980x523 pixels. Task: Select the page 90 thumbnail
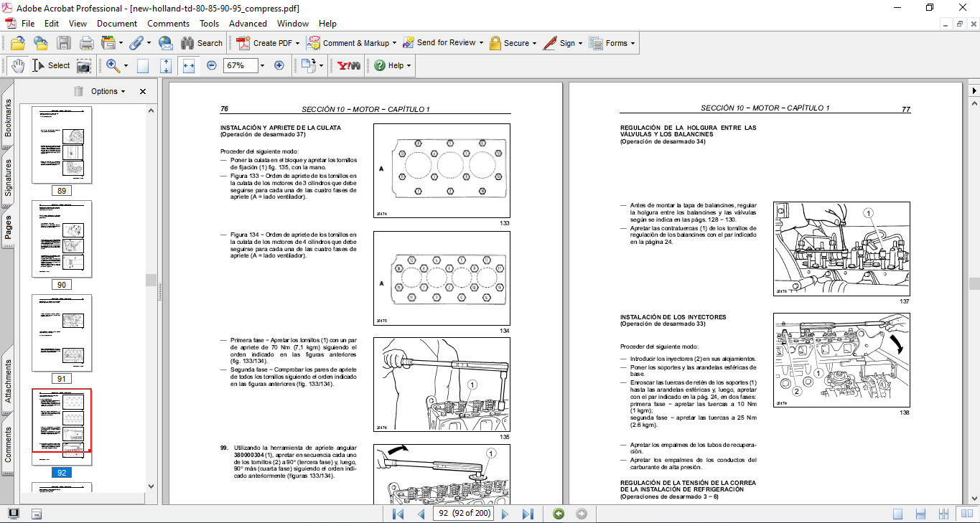click(62, 239)
